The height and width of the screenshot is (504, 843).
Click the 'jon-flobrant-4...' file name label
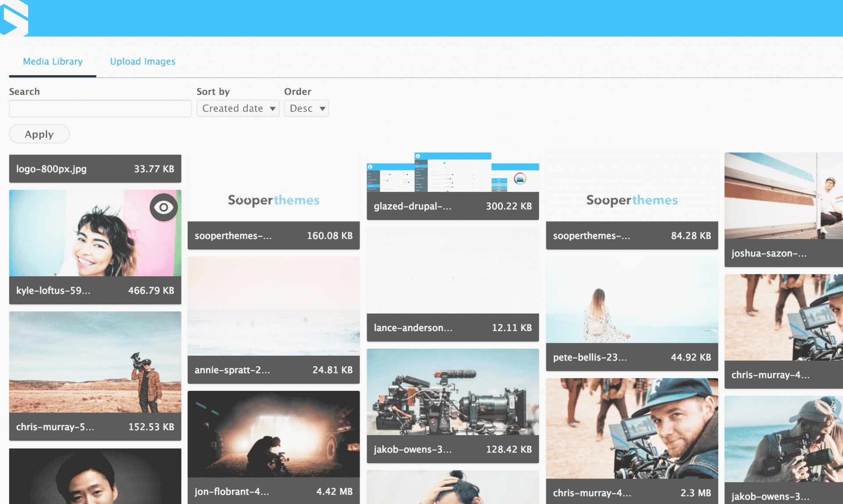point(232,492)
